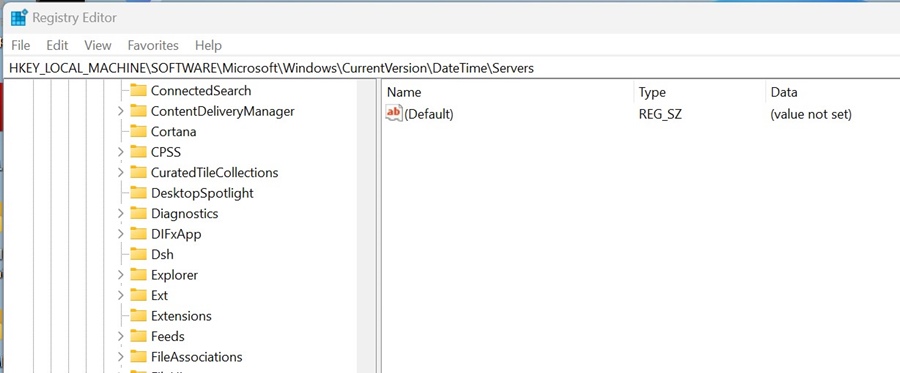Expand the Diagnostics key

121,213
